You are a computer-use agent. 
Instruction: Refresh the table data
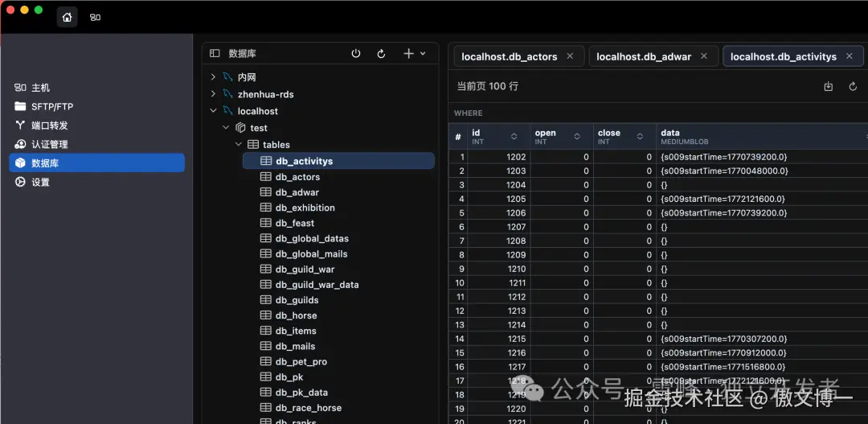tap(853, 86)
